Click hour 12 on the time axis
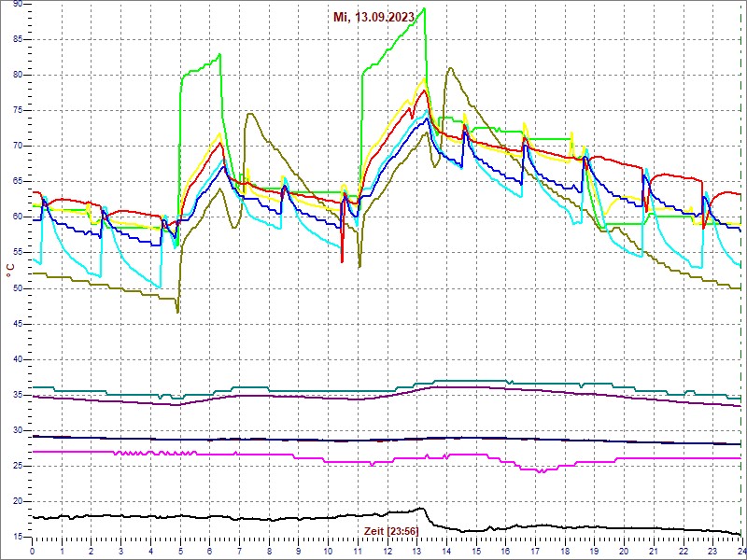 [388, 551]
